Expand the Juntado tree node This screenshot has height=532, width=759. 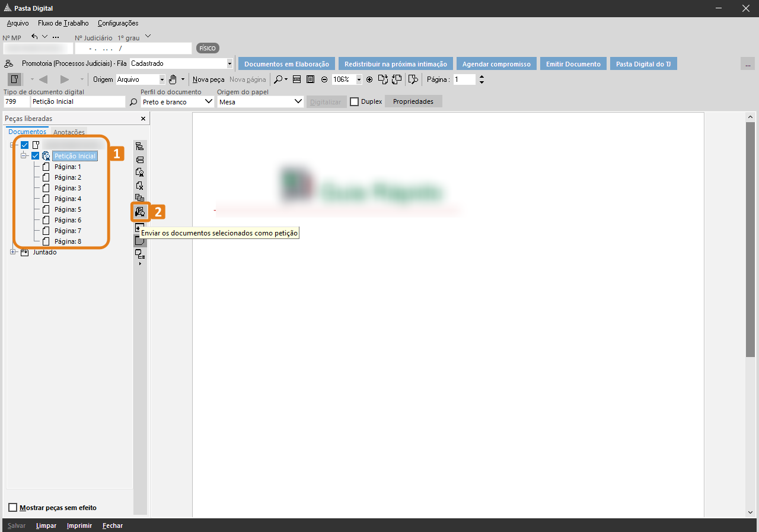(13, 252)
